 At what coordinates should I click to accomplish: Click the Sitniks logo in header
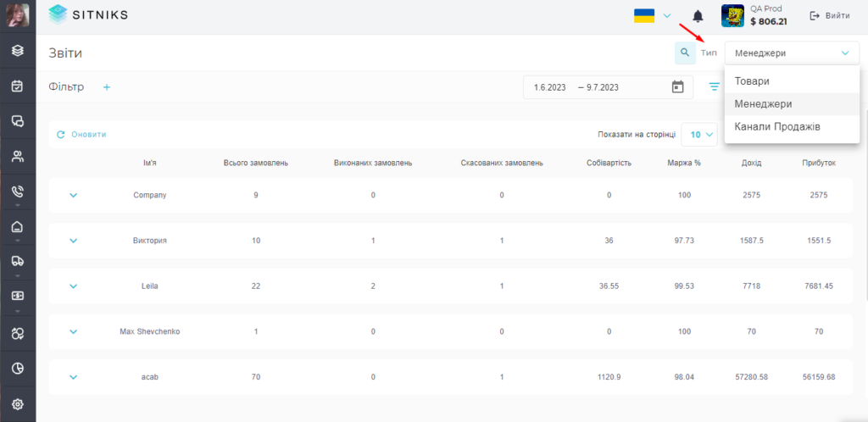tap(88, 15)
